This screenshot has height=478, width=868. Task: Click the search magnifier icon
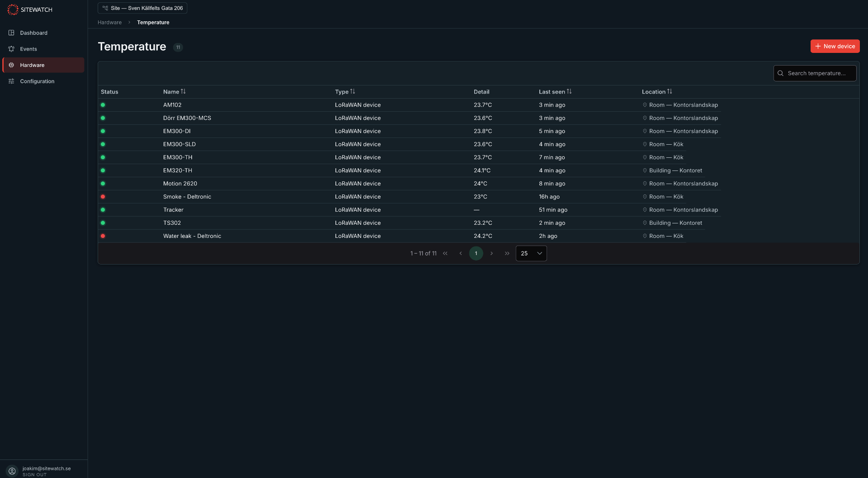pyautogui.click(x=780, y=73)
